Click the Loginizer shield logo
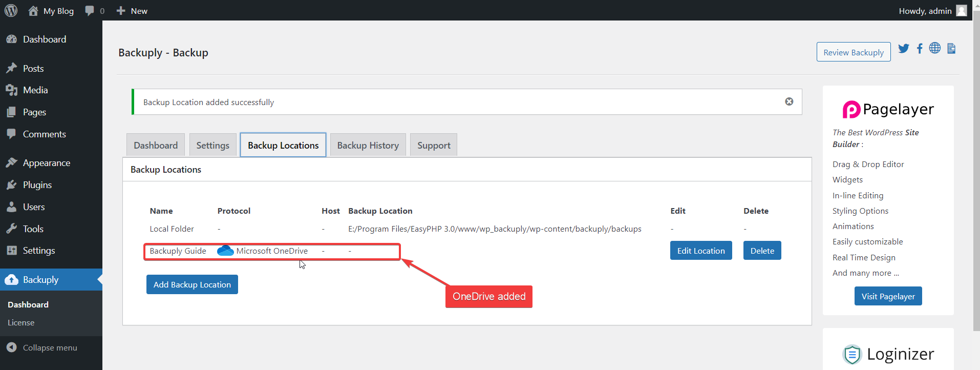 [x=852, y=354]
